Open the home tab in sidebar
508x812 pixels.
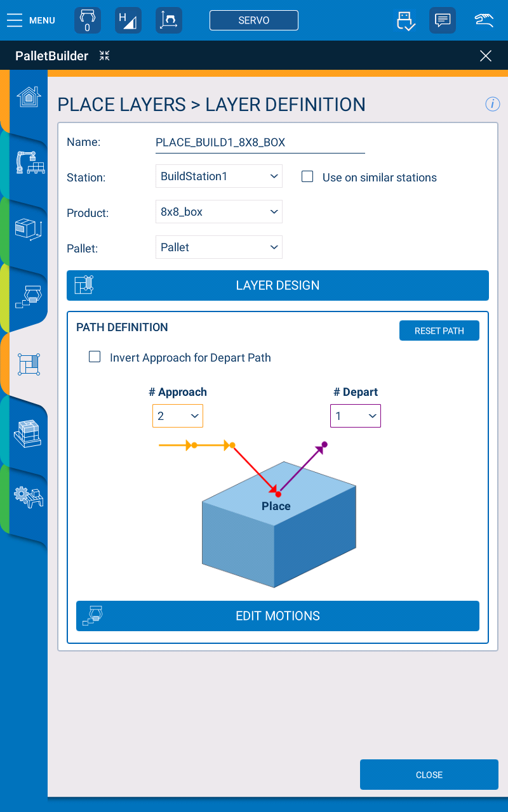[29, 97]
